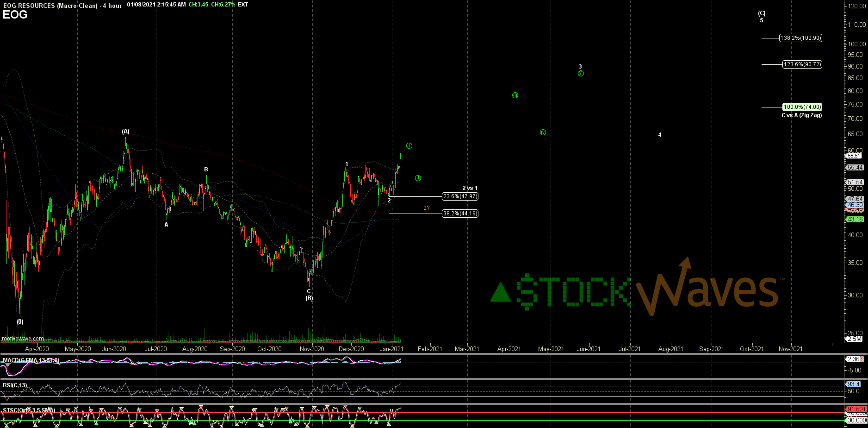Select the orange '2?' alternate wave label
The height and width of the screenshot is (428, 868).
pos(426,208)
